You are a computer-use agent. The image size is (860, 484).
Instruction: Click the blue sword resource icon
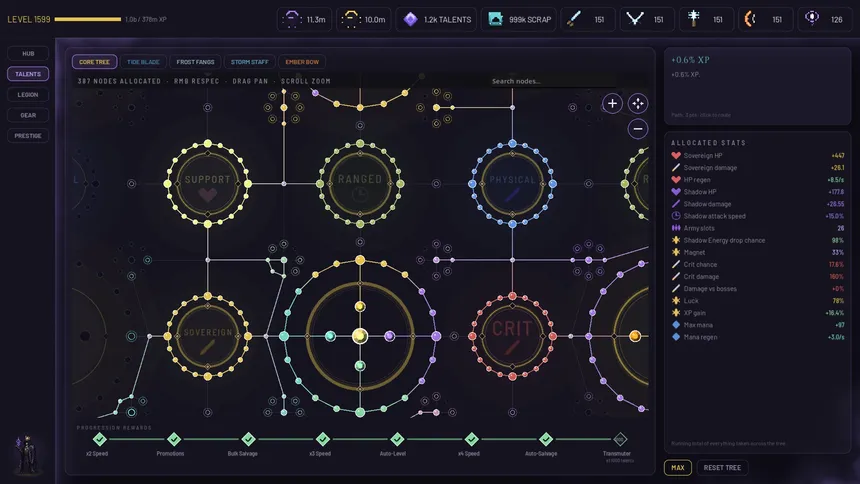(574, 19)
